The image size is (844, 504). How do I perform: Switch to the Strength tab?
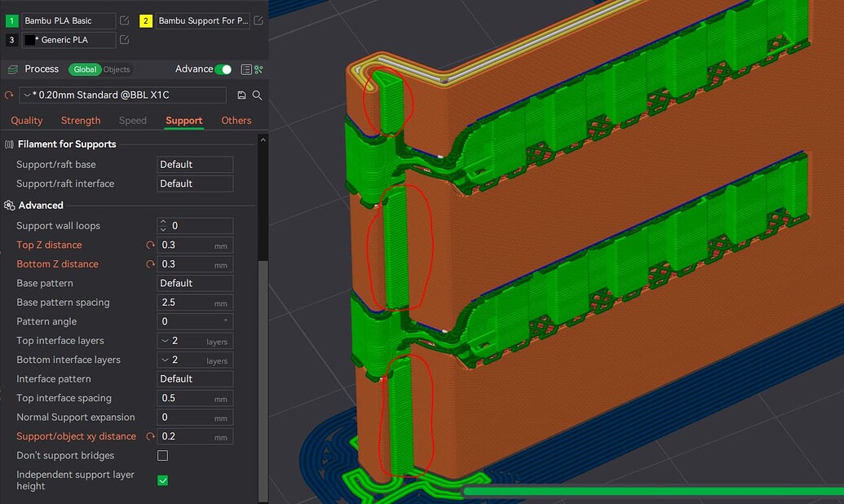pyautogui.click(x=81, y=121)
